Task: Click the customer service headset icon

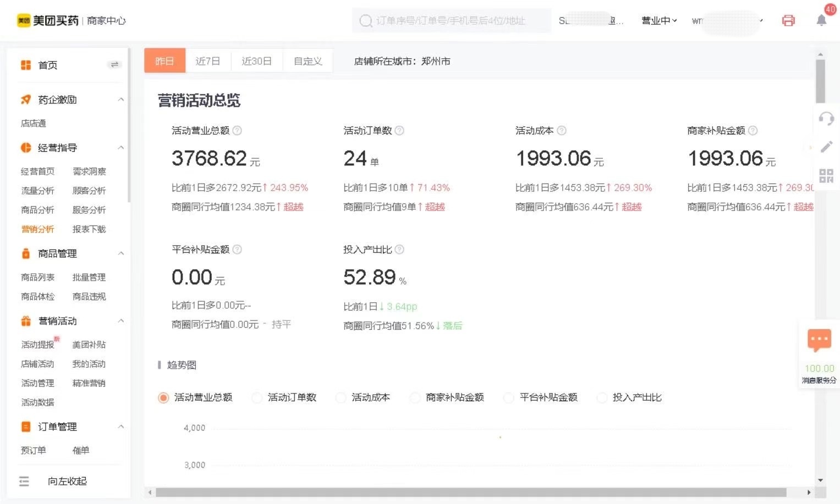Action: pyautogui.click(x=826, y=119)
